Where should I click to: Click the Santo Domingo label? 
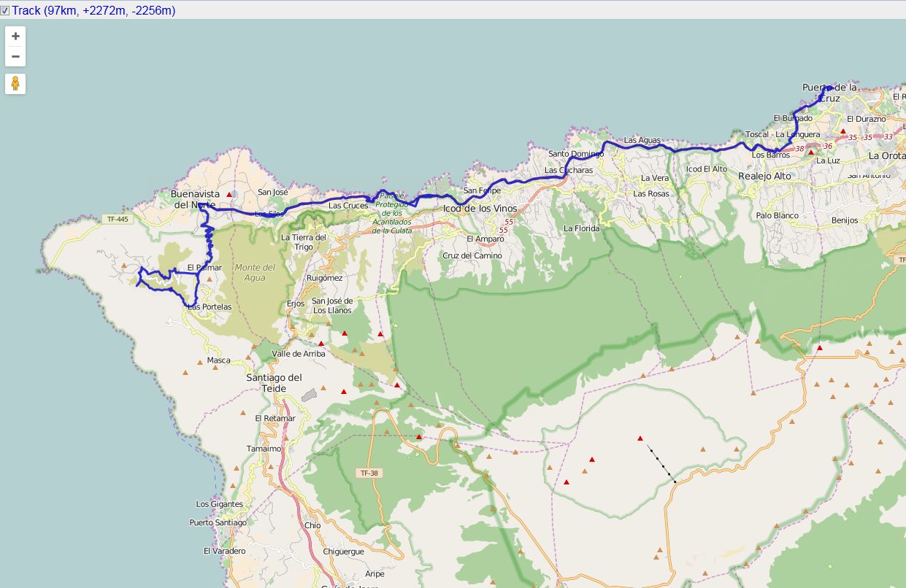576,154
